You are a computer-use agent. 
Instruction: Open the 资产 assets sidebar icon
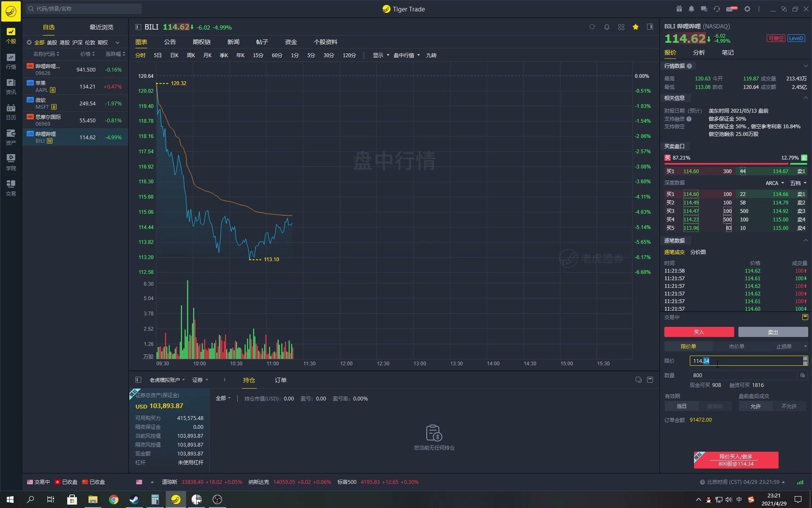[11, 137]
